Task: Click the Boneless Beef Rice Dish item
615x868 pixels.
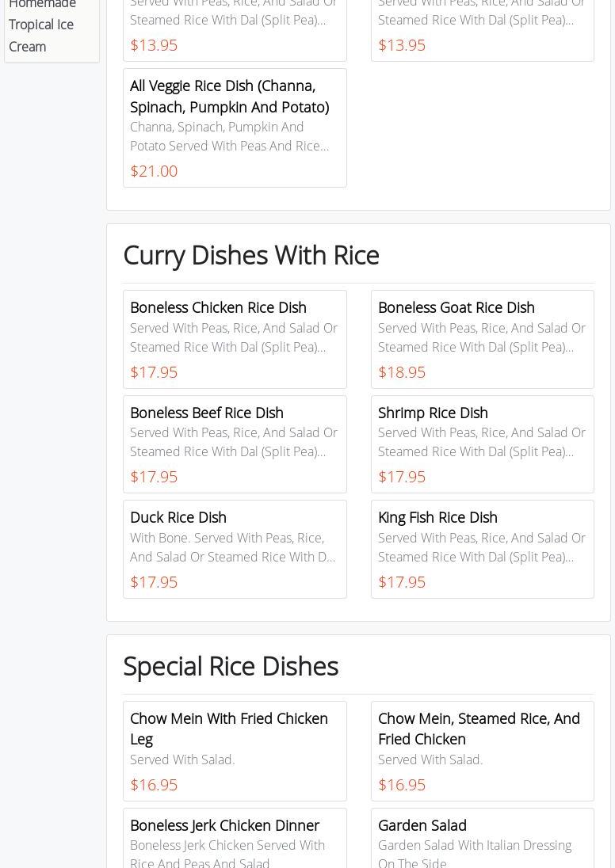Action: point(206,413)
